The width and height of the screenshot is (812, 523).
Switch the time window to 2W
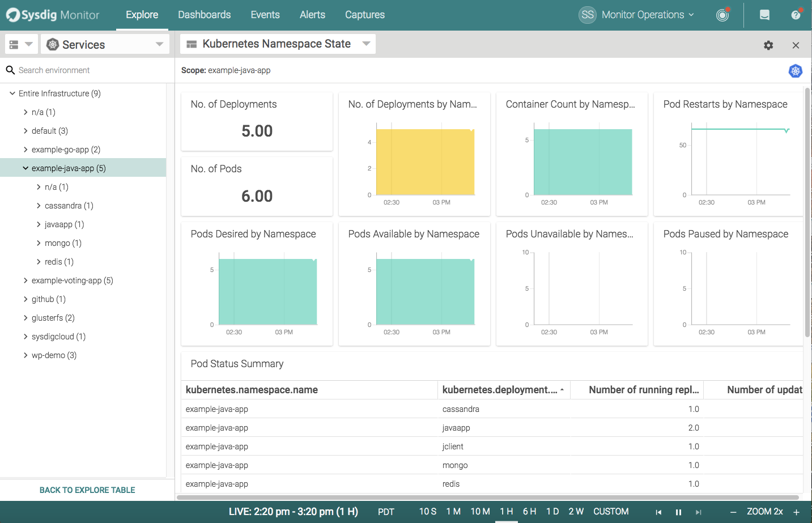click(x=576, y=511)
